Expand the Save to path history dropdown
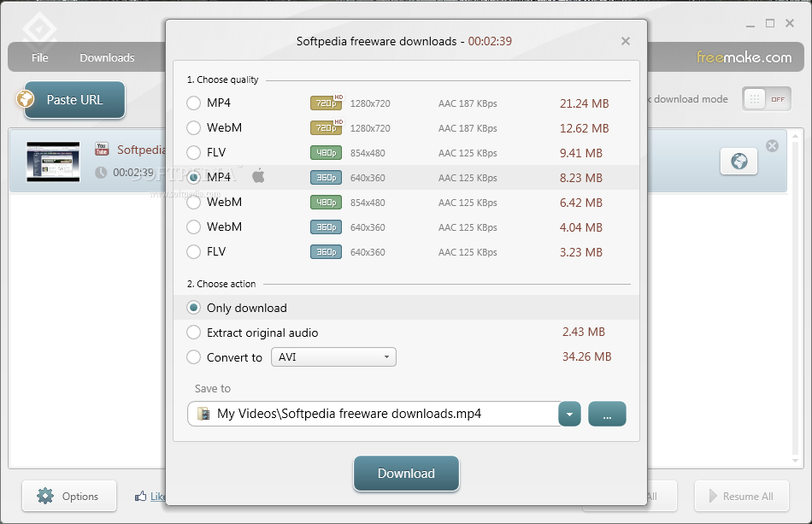Image resolution: width=812 pixels, height=524 pixels. pos(569,415)
